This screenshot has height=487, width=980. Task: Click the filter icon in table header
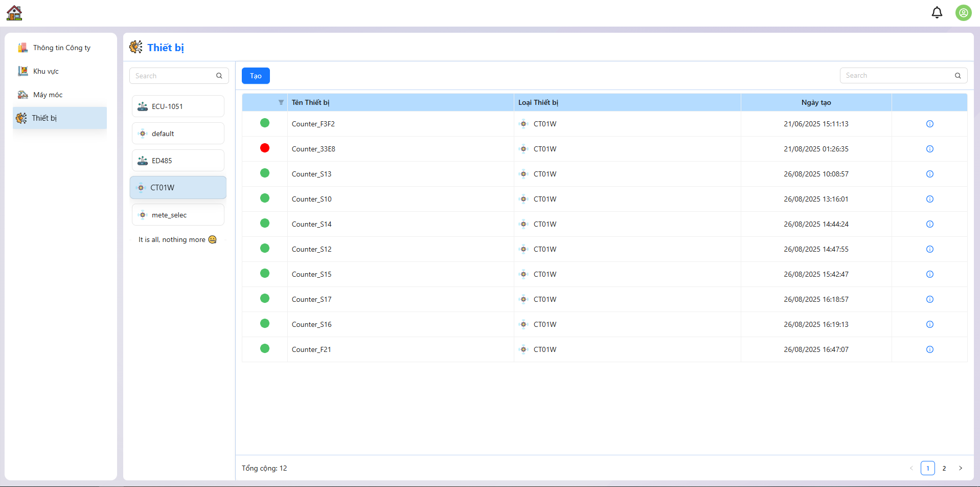[281, 102]
